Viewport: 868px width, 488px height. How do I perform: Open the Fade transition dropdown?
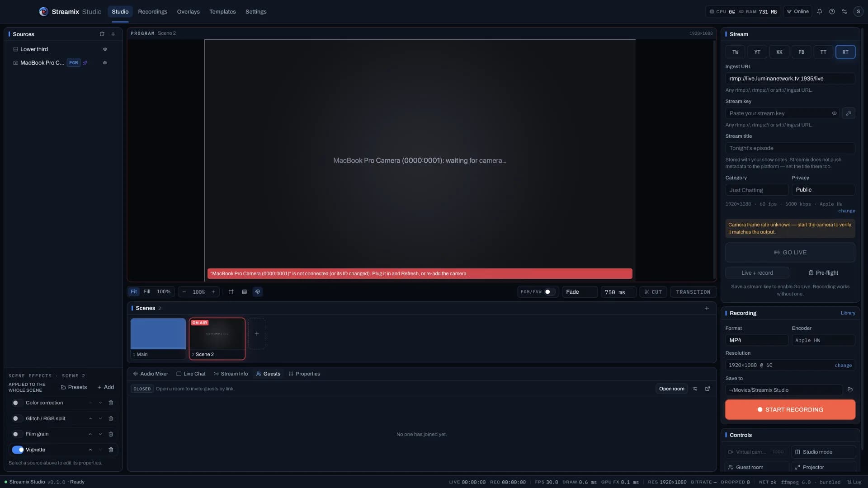(580, 292)
